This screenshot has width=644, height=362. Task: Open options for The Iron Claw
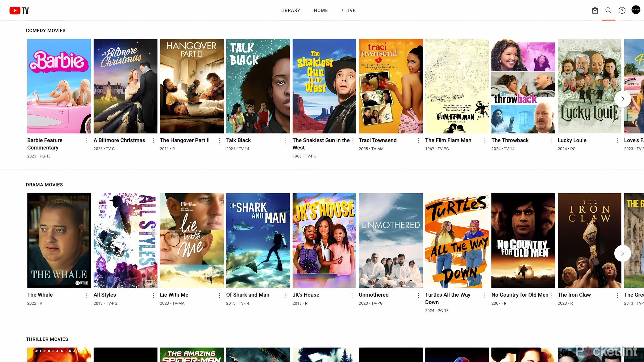tap(617, 295)
